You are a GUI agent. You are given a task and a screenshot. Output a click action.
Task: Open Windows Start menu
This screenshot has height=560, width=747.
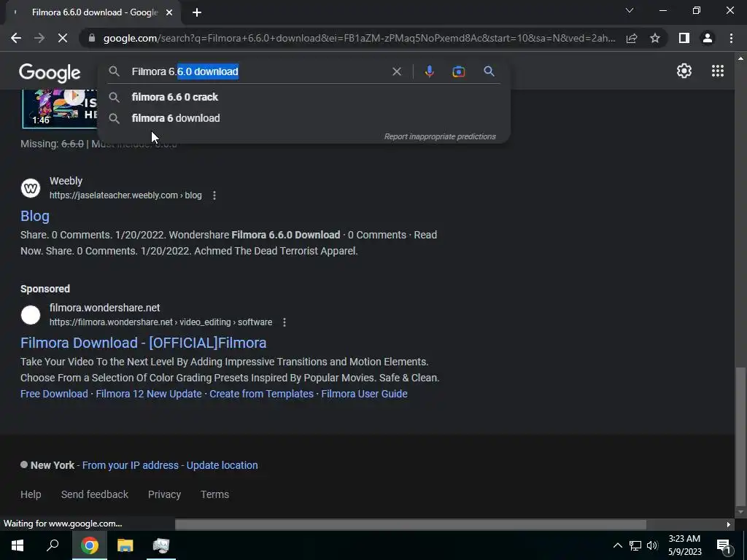pyautogui.click(x=18, y=545)
